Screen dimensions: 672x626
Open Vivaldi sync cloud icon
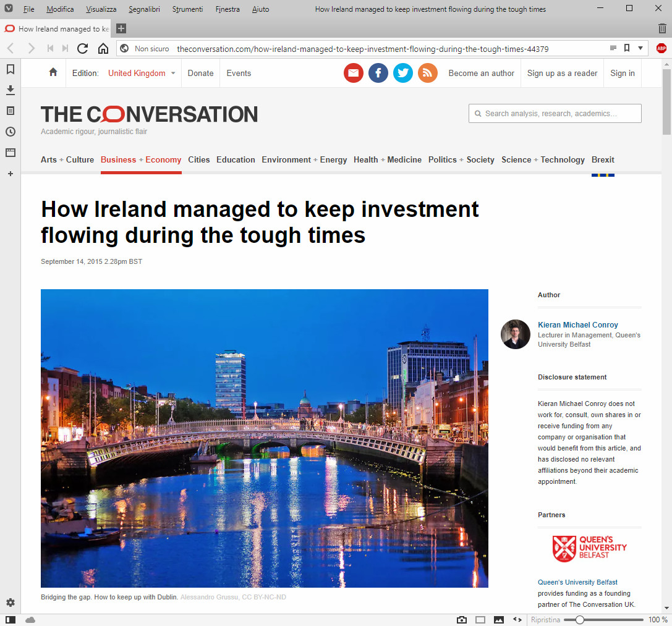tap(30, 620)
